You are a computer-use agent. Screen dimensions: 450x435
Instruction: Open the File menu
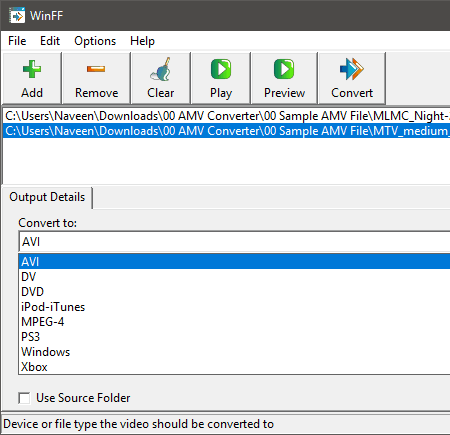[x=17, y=41]
